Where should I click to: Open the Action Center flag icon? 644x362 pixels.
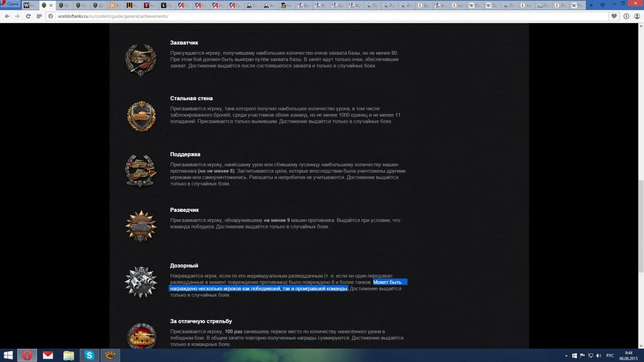click(582, 356)
